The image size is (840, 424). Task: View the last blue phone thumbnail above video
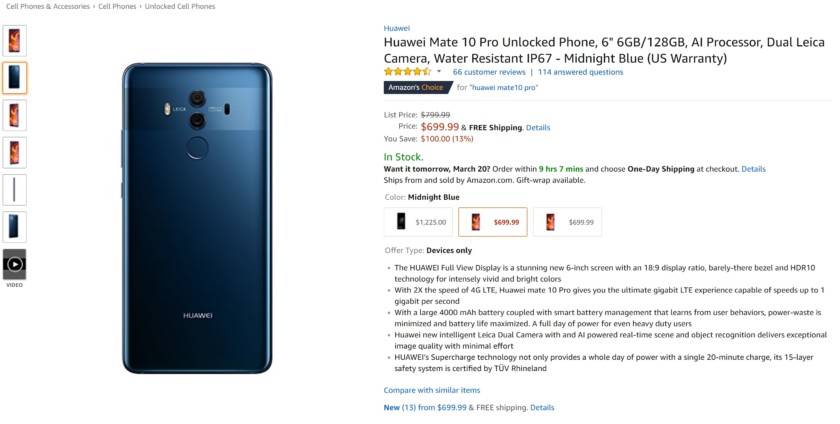pos(15,226)
